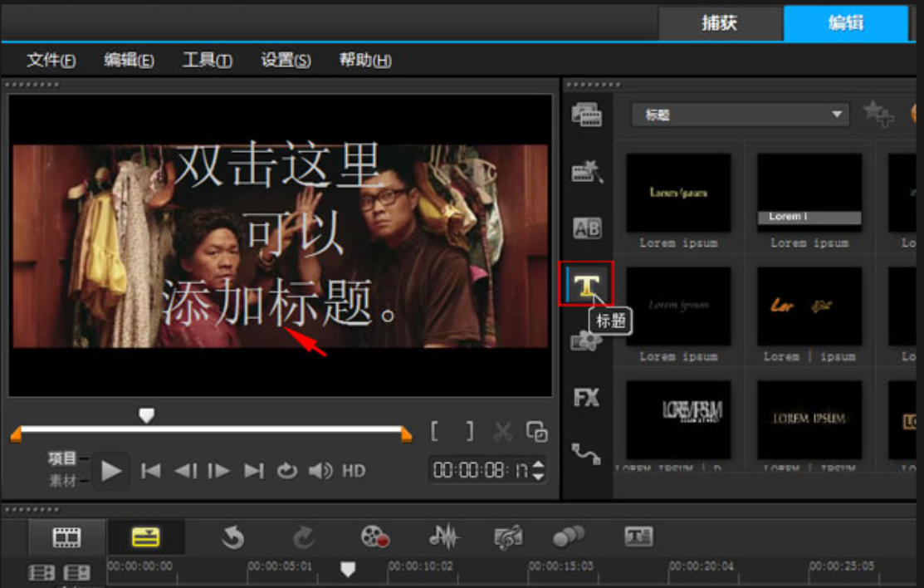Click the timeline playhead marker

[348, 569]
